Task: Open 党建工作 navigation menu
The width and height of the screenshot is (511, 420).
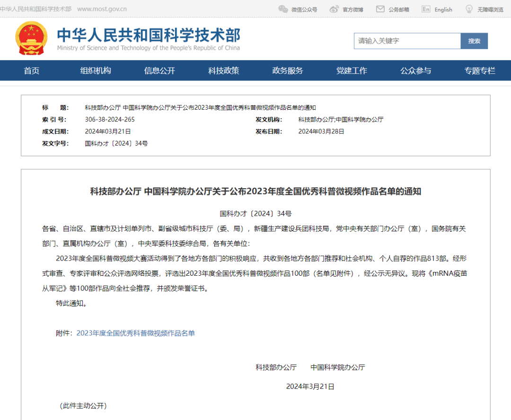Action: (352, 70)
